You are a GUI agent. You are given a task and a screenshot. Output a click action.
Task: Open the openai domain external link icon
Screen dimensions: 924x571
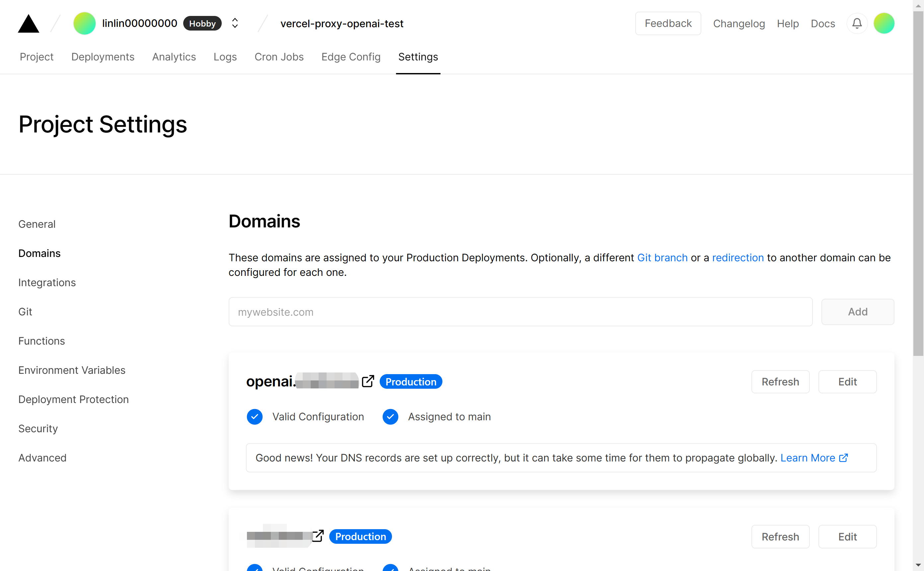click(x=368, y=381)
